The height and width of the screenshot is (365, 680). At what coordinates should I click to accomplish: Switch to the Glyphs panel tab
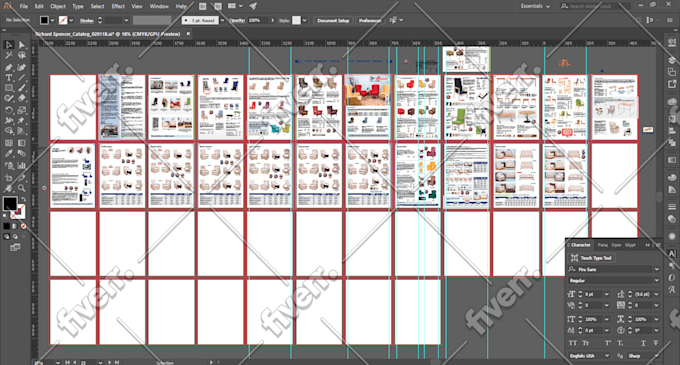tap(630, 245)
